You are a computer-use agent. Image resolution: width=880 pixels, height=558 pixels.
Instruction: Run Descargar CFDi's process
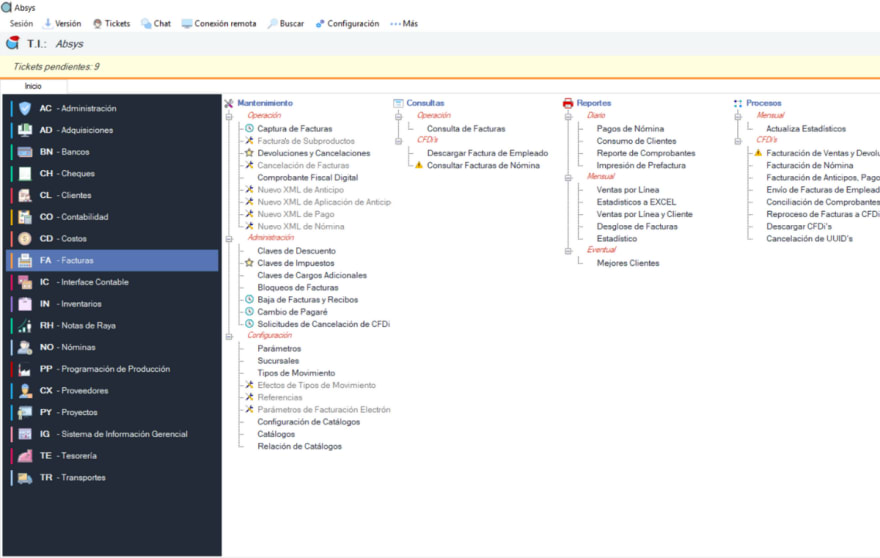click(x=799, y=227)
